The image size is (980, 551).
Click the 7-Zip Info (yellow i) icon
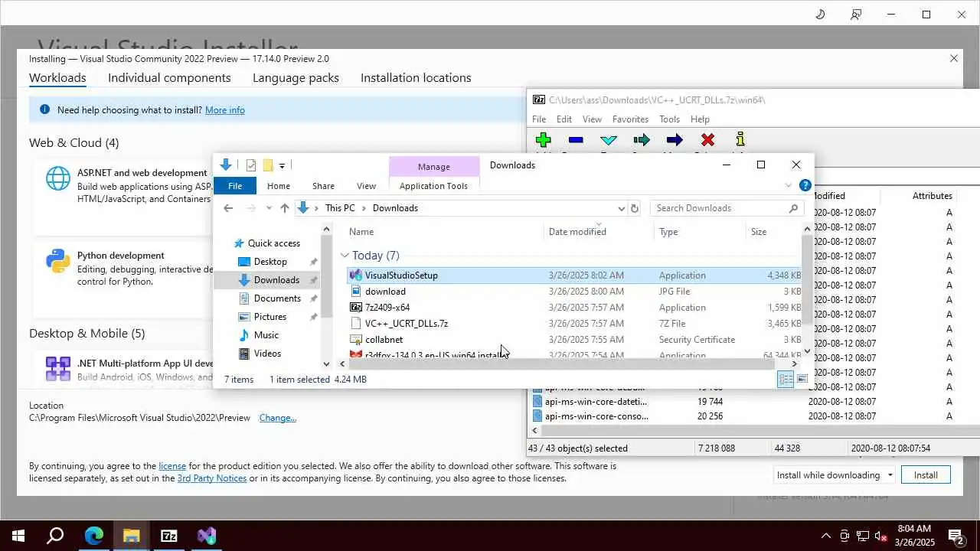(740, 139)
